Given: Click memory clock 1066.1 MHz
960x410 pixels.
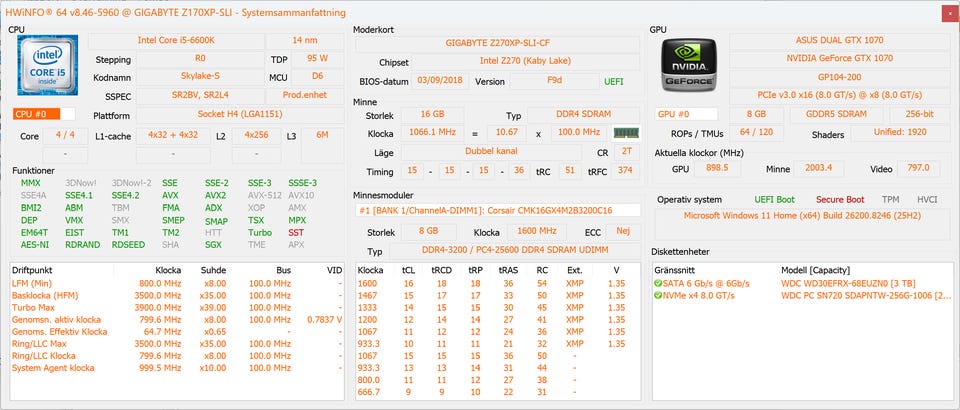Looking at the screenshot, I should pos(432,133).
